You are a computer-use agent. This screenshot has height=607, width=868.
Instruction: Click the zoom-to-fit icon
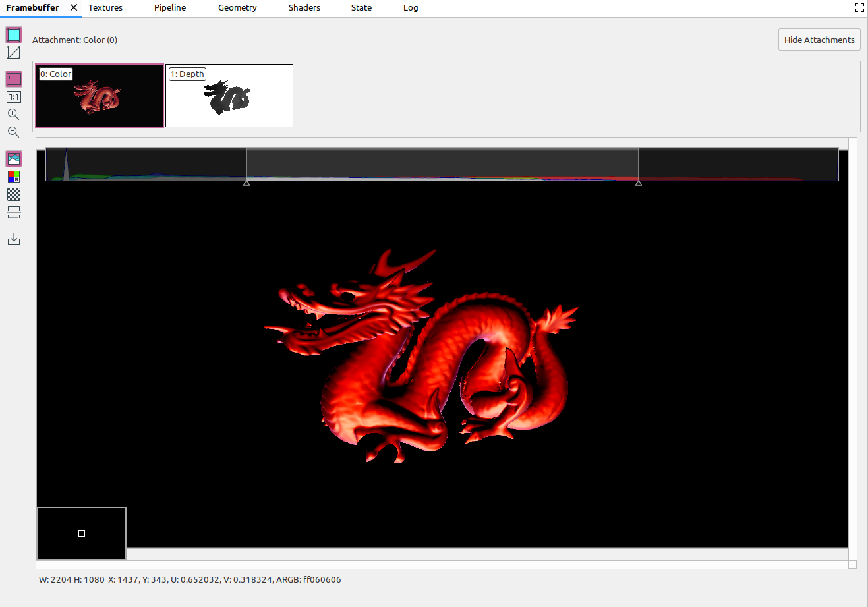[x=14, y=79]
